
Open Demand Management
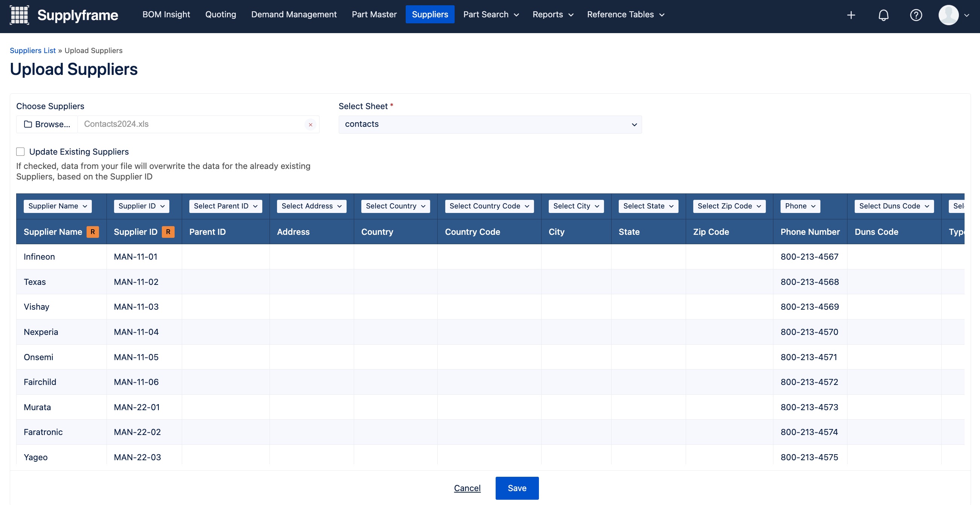(x=294, y=14)
